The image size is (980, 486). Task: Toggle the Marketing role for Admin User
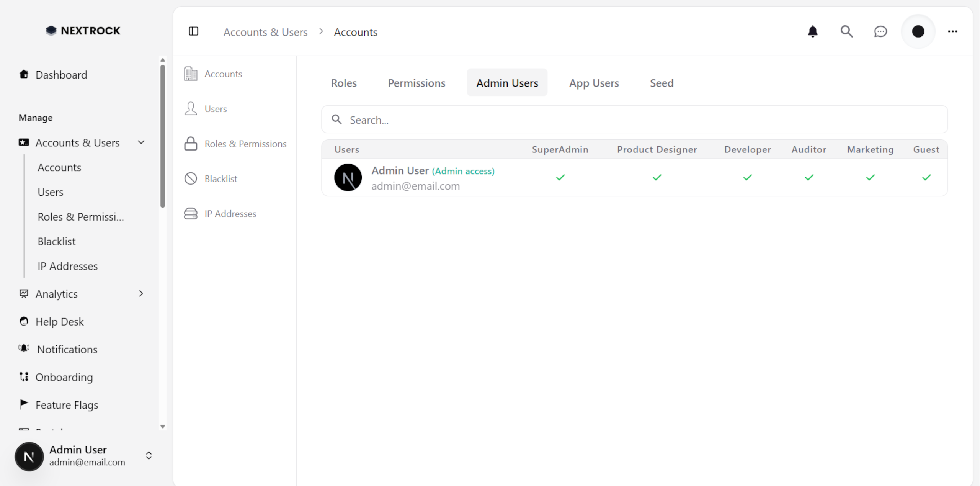870,177
